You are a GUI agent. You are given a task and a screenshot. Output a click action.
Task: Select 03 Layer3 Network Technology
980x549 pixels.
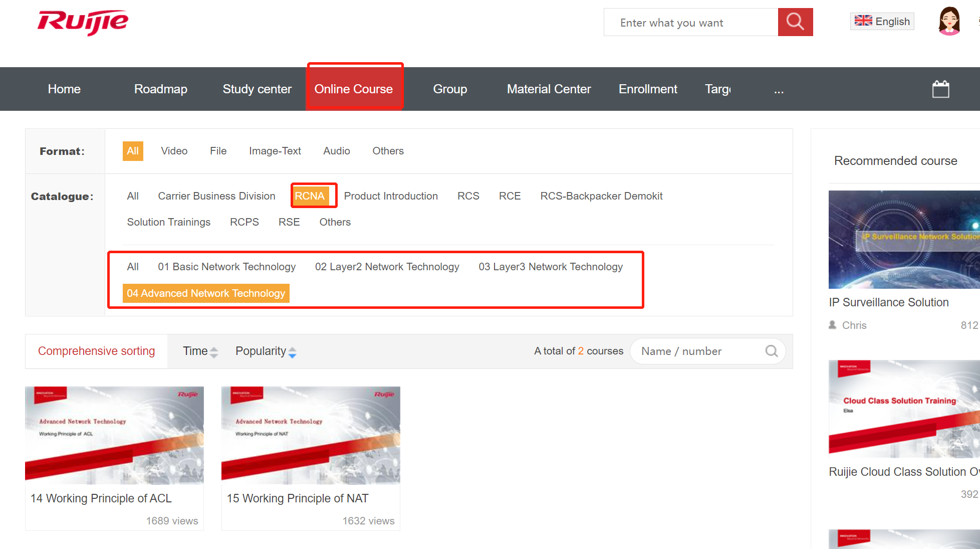(551, 267)
